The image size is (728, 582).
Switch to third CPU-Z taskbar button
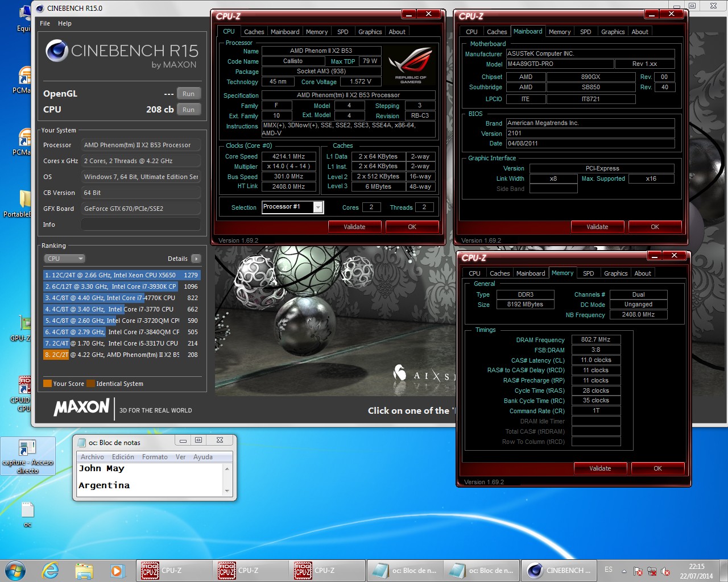[327, 571]
